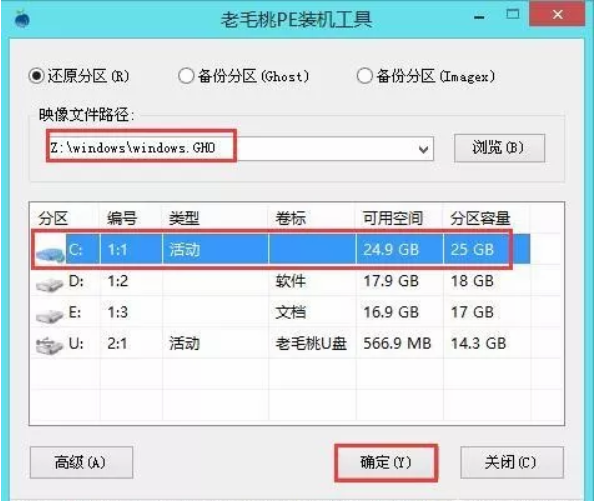This screenshot has width=594, height=501.
Task: Click the 14.3 GB capacity cell
Action: point(478,343)
